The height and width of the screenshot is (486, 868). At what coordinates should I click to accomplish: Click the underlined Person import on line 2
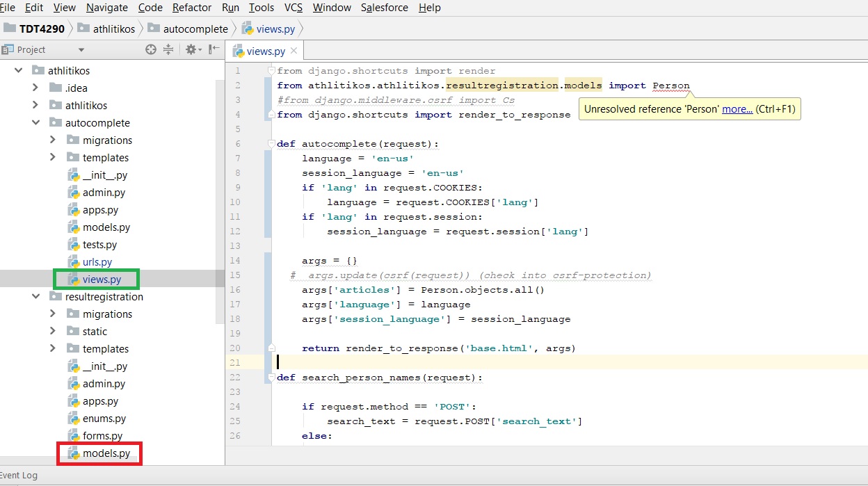pos(671,86)
